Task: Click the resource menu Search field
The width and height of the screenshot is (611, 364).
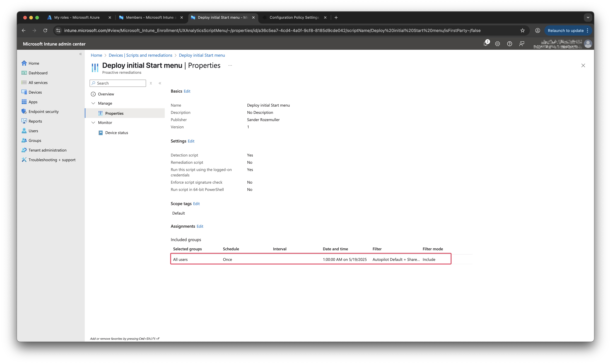Action: click(118, 83)
